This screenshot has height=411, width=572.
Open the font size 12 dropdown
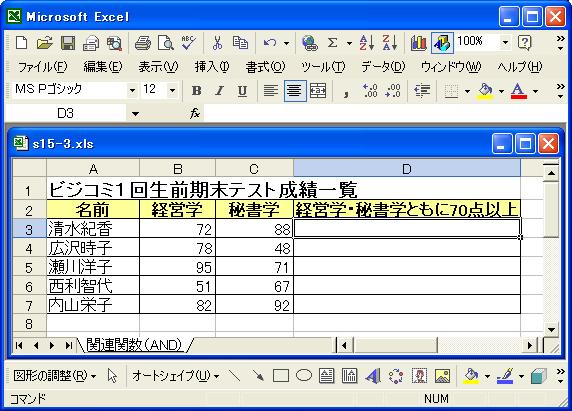click(172, 90)
